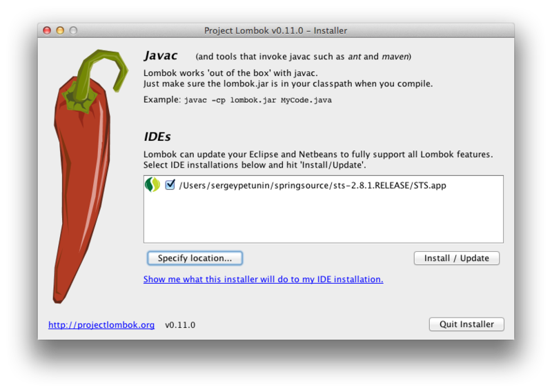Click the Install / Update button
The image size is (552, 392).
457,258
